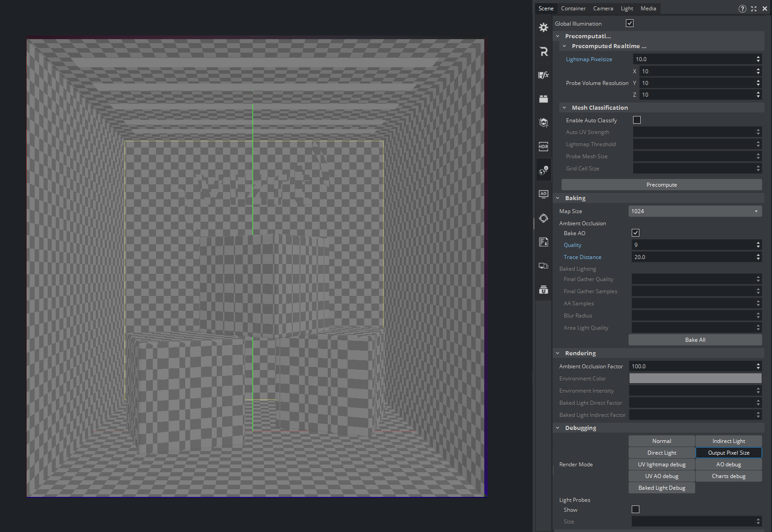Click the Trace Distance input field
Viewport: 772px width, 532px height.
click(x=693, y=257)
